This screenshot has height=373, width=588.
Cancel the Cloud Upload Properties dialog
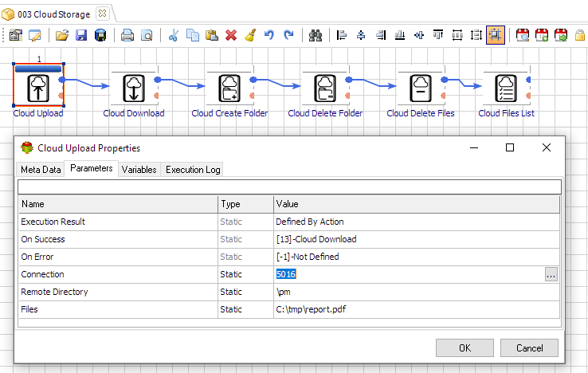pyautogui.click(x=529, y=347)
